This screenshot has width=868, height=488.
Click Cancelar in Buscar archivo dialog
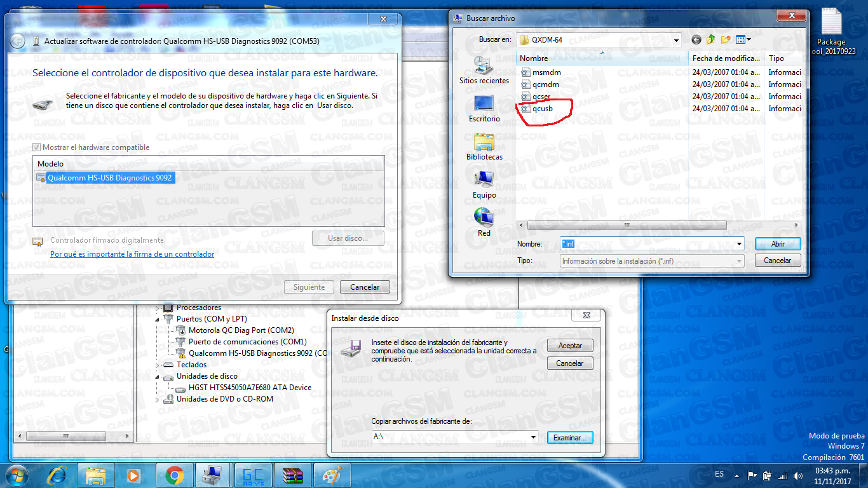click(777, 261)
